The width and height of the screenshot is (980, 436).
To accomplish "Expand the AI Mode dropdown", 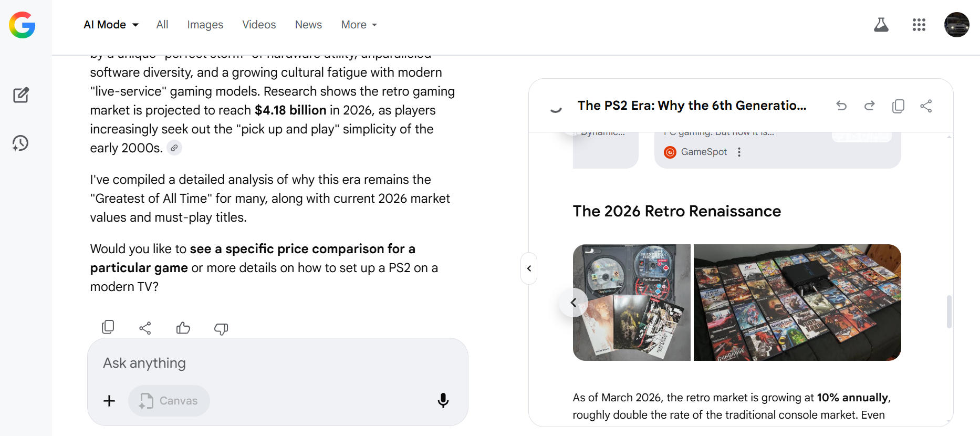I will pyautogui.click(x=111, y=25).
